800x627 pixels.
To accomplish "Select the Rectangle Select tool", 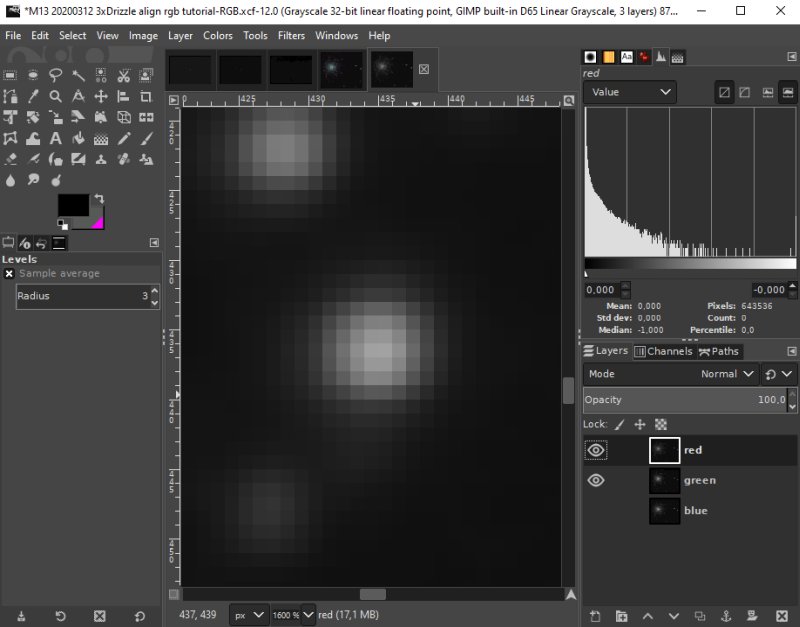I will point(10,76).
